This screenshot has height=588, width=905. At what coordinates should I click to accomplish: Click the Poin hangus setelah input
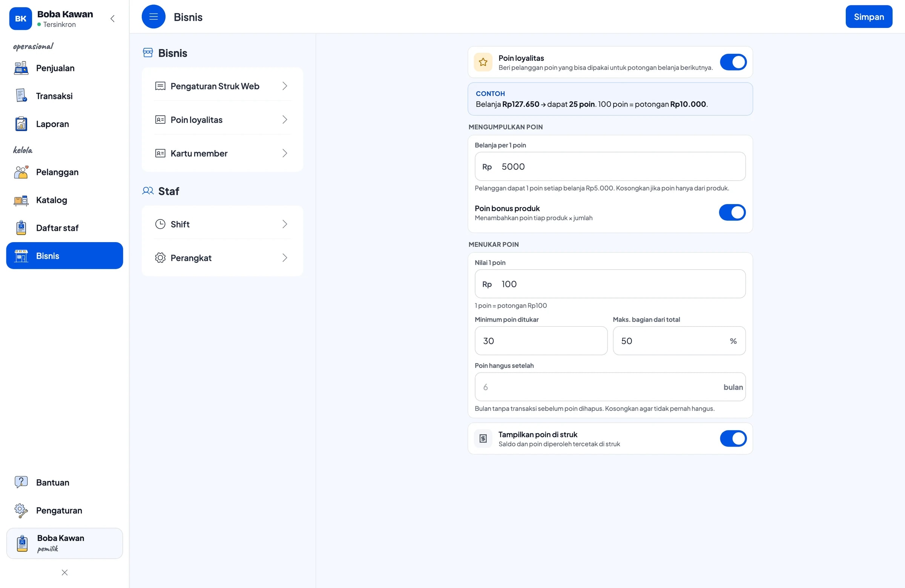[610, 387]
